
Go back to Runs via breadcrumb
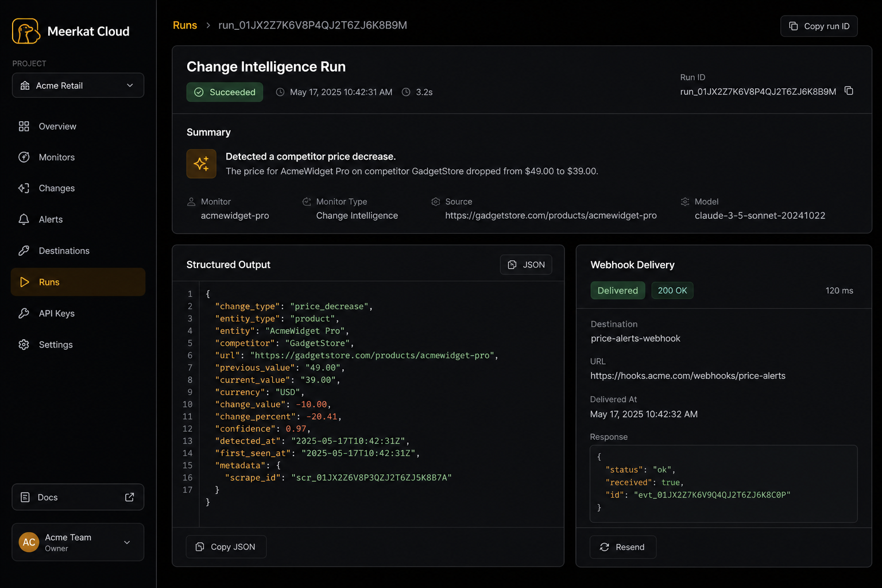point(185,25)
